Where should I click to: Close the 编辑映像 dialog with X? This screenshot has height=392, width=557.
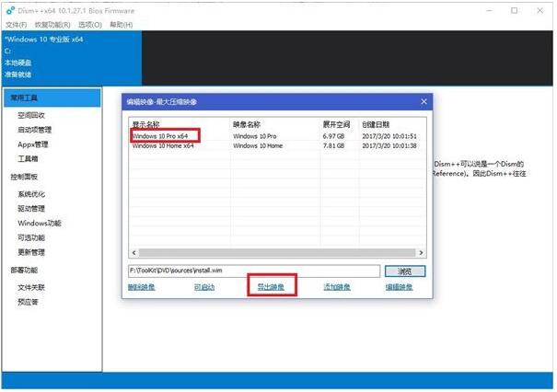coord(424,101)
